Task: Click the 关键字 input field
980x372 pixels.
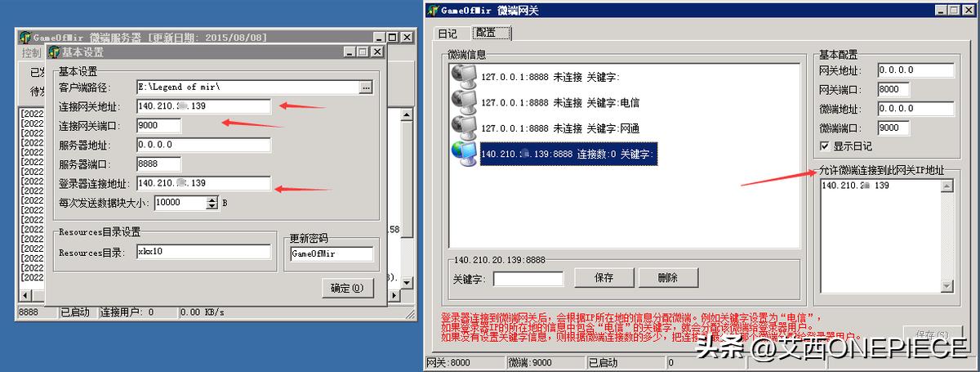Action: pyautogui.click(x=528, y=279)
